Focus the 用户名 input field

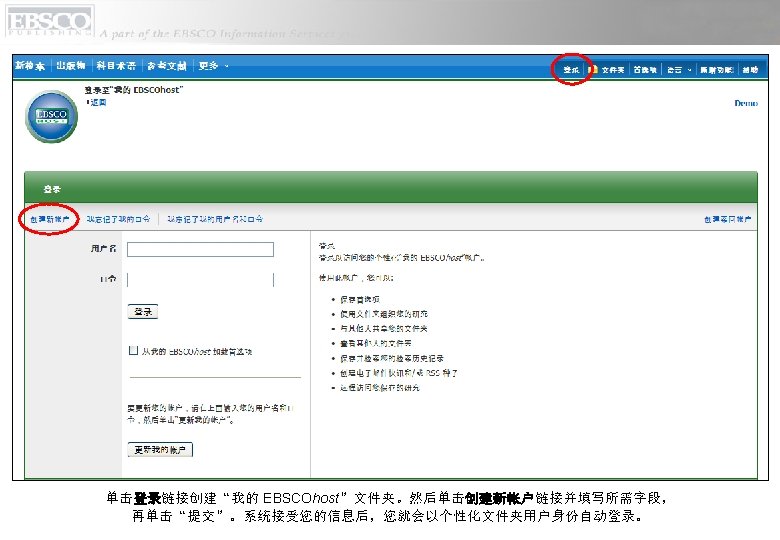tap(200, 249)
